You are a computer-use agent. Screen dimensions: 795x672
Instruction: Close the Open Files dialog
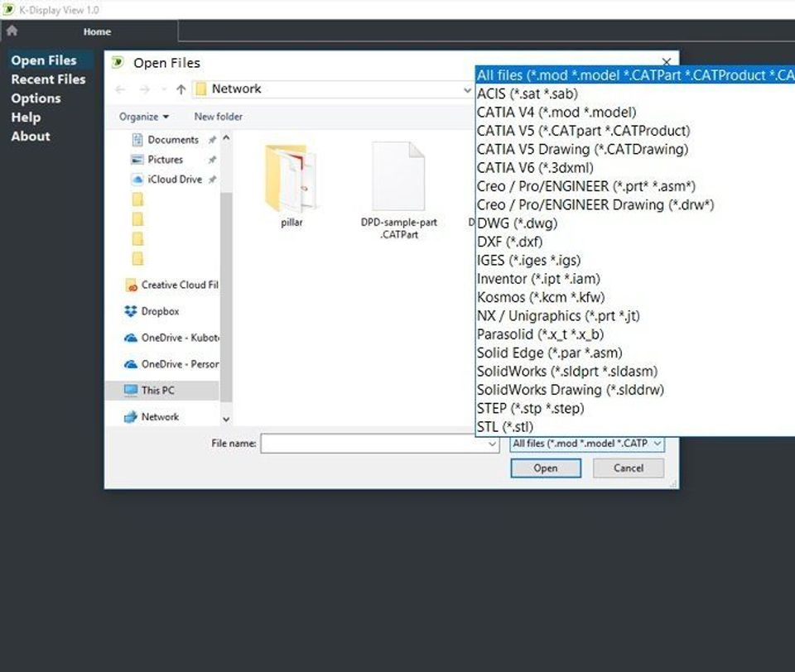click(666, 62)
